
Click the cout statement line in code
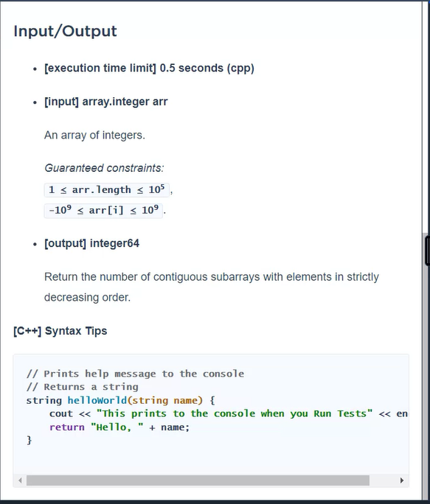tap(228, 413)
